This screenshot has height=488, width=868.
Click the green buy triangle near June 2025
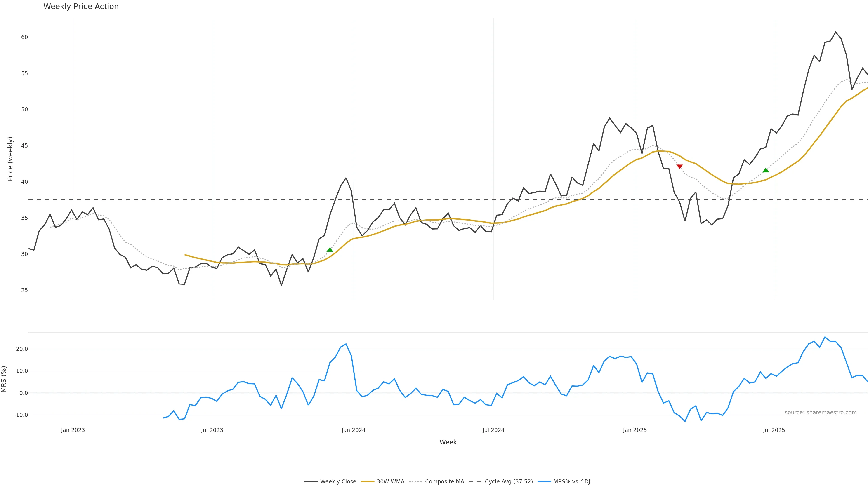click(766, 170)
